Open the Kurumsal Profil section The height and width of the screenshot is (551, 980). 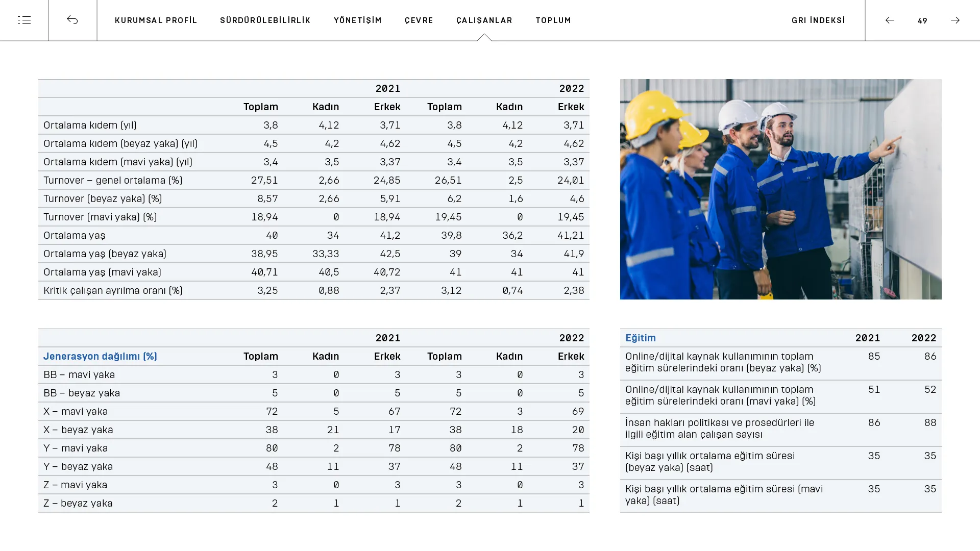point(156,20)
